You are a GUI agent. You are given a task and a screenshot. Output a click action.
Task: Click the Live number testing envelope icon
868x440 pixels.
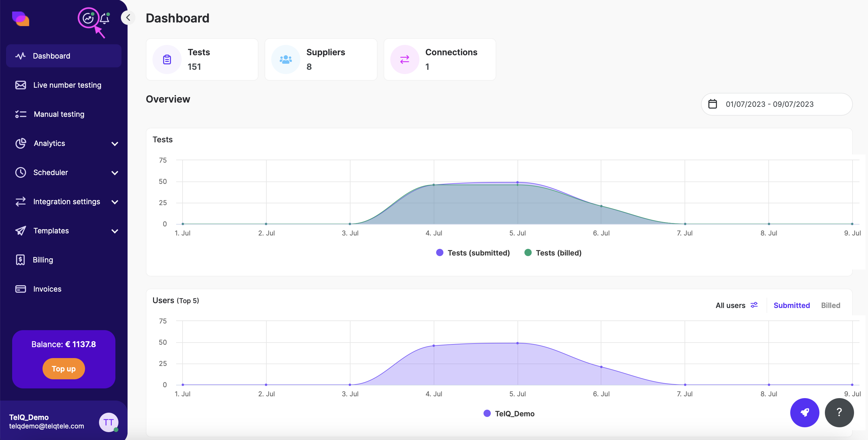point(21,85)
